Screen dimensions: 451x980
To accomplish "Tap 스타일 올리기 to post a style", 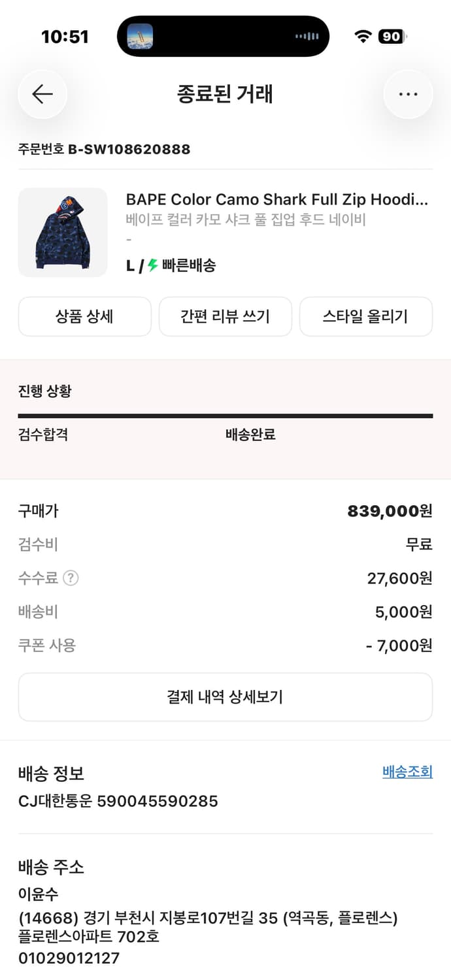I will 365,316.
